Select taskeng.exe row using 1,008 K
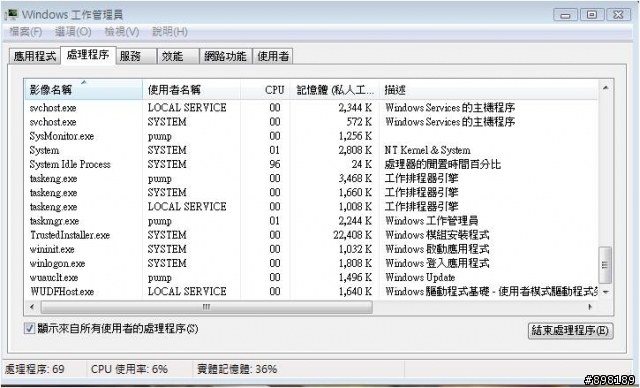640x388 pixels. (311, 207)
